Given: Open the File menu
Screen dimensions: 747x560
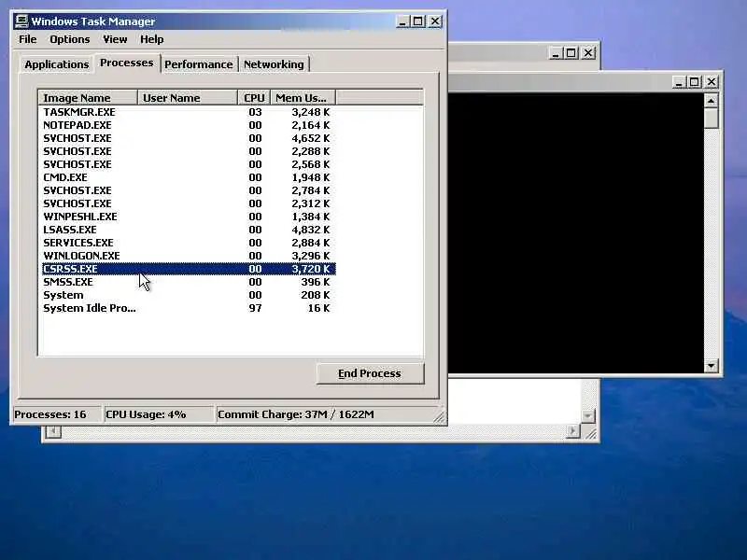Looking at the screenshot, I should tap(28, 39).
